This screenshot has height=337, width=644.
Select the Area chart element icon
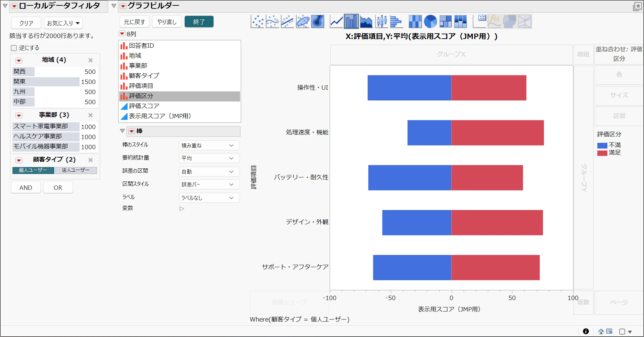pyautogui.click(x=366, y=22)
